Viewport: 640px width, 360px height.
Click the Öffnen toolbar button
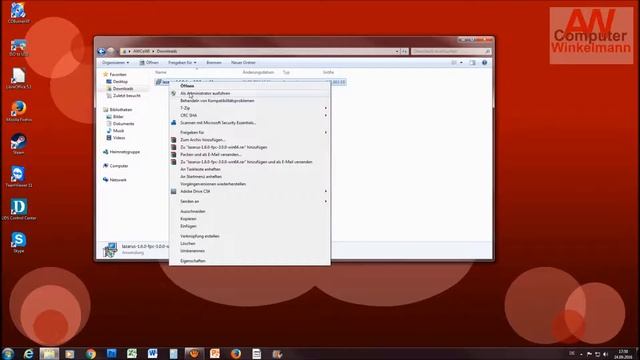point(149,62)
